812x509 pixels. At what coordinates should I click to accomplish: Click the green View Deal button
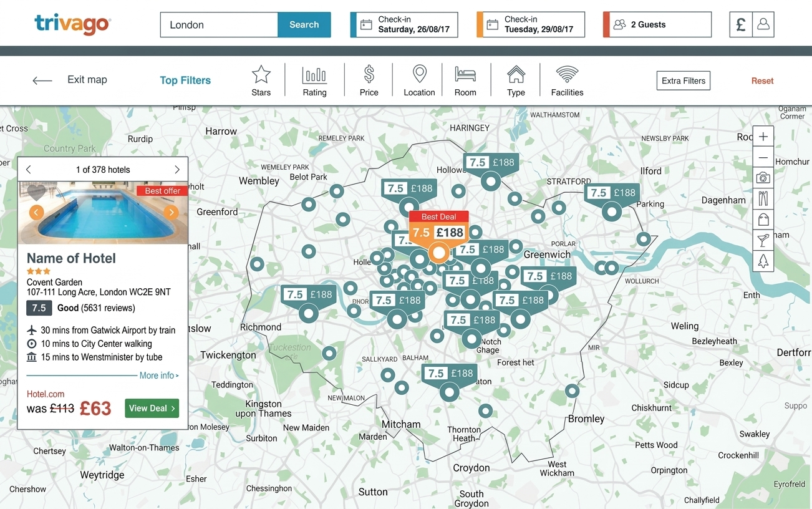[152, 409]
